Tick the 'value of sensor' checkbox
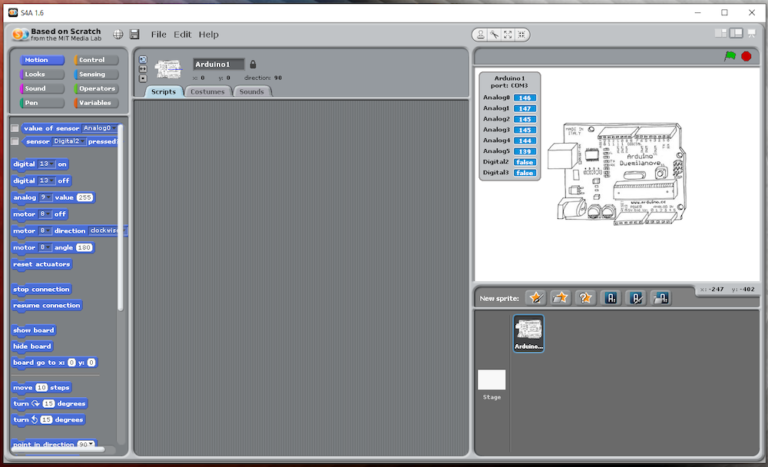 [x=15, y=128]
